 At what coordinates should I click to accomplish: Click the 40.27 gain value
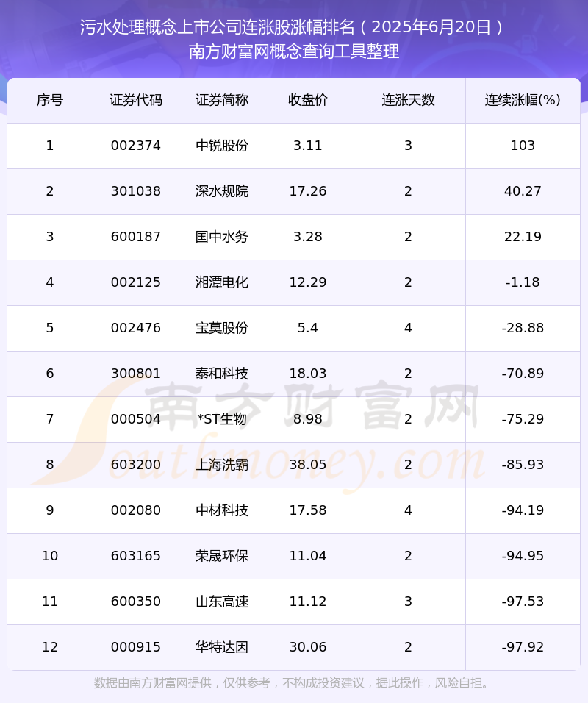pyautogui.click(x=523, y=191)
